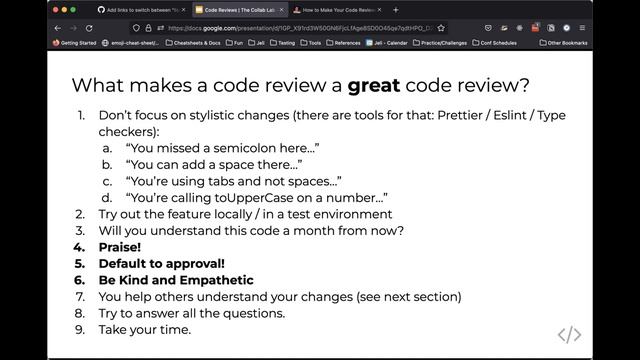The image size is (640, 360).
Task: Click the text 'You can add a space there'
Action: pyautogui.click(x=214, y=164)
